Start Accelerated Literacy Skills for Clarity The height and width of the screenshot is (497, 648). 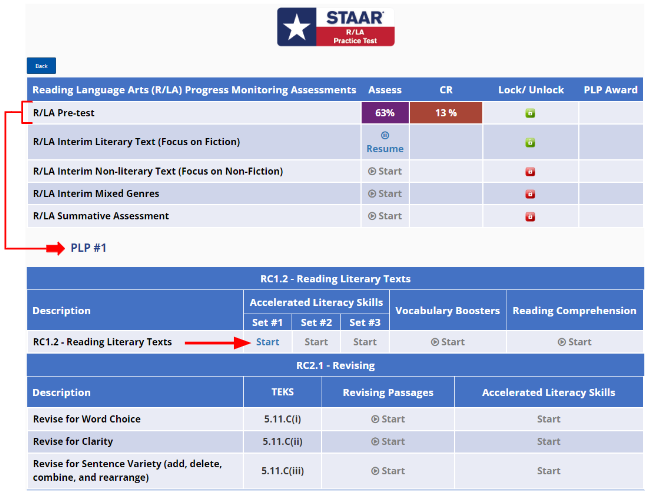tap(548, 441)
